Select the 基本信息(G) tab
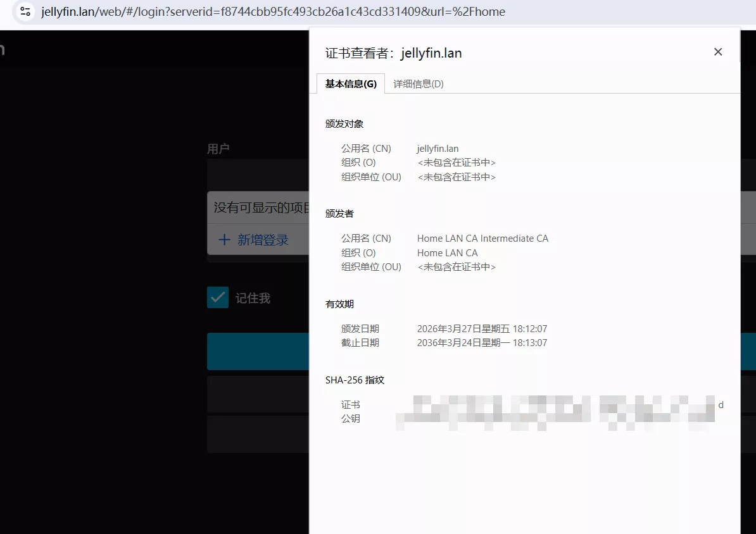Screen dimensions: 756x534 point(350,83)
